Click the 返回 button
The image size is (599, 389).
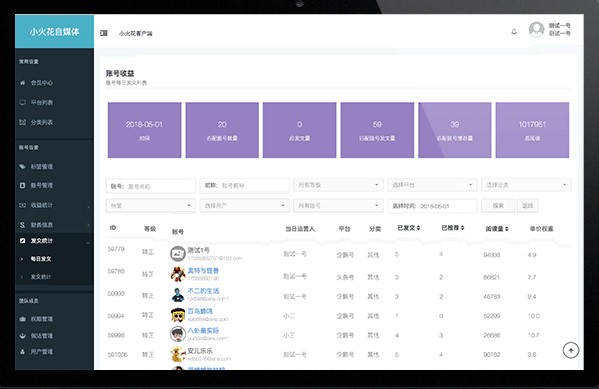coord(528,206)
